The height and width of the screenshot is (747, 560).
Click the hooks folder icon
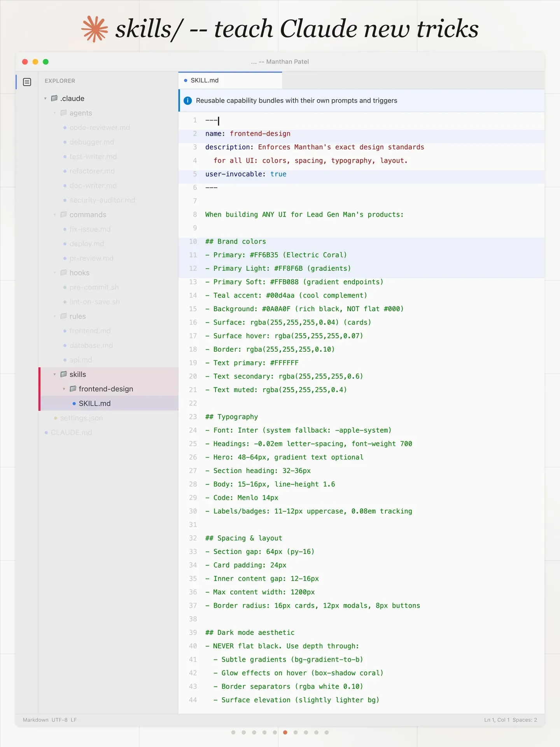coord(64,272)
